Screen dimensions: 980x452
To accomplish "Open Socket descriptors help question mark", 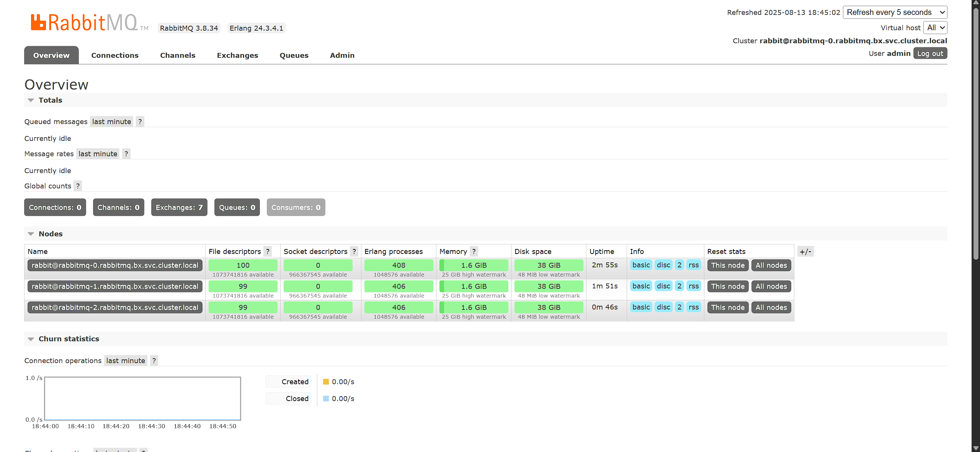I will 354,252.
